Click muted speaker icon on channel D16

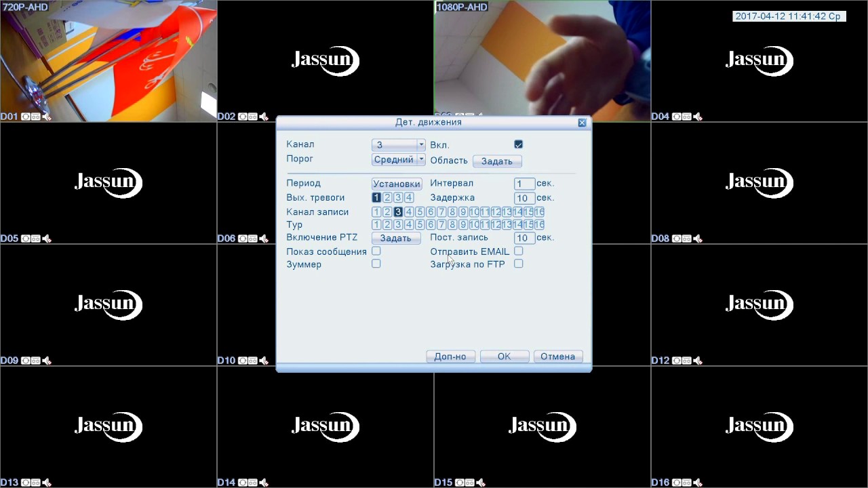pyautogui.click(x=698, y=483)
